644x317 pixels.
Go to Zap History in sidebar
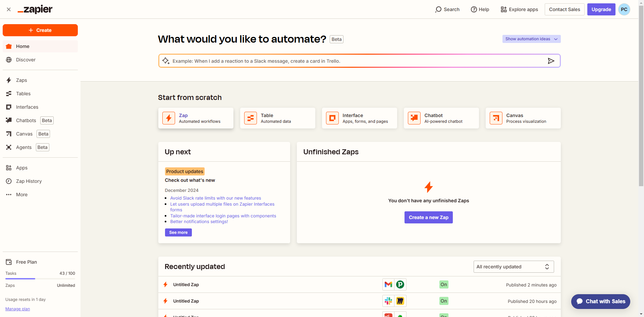click(29, 181)
